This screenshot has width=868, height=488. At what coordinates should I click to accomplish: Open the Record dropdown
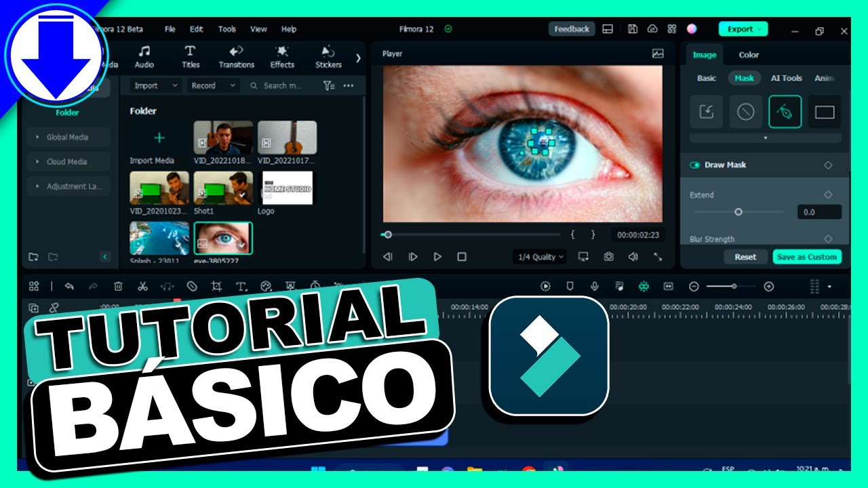(212, 85)
